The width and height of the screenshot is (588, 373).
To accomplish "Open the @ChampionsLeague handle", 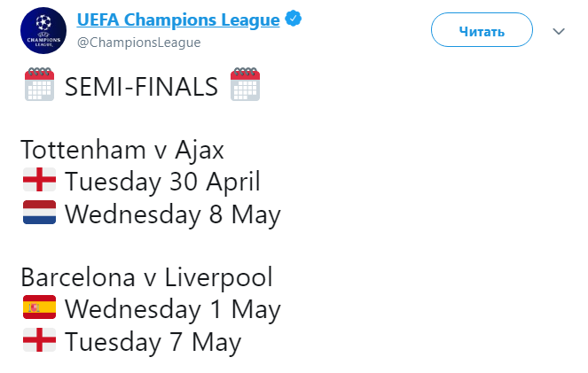I will [x=138, y=43].
